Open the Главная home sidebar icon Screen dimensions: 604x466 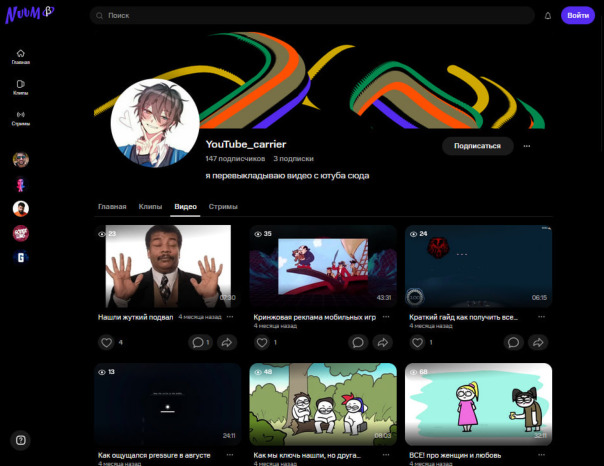point(20,57)
